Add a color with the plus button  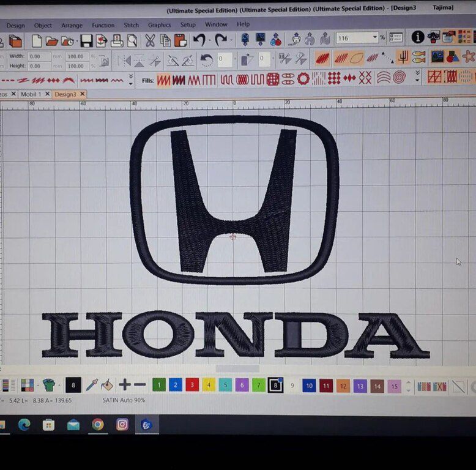(x=124, y=385)
